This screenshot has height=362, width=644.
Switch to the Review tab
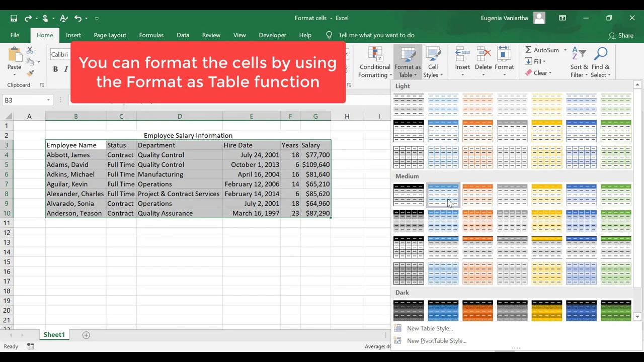(211, 35)
